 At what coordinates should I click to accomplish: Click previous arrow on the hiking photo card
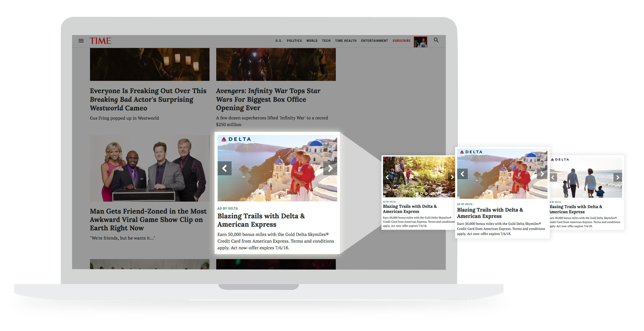387,177
